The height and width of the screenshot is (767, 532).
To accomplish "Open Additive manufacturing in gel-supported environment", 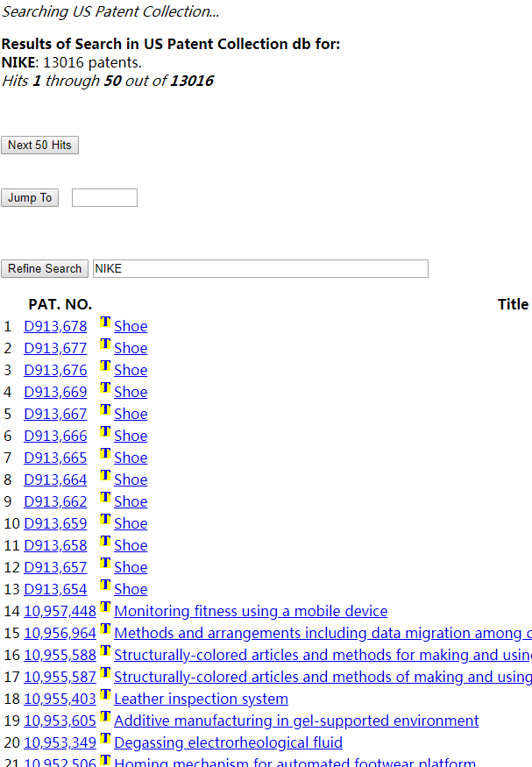I will pos(296,721).
